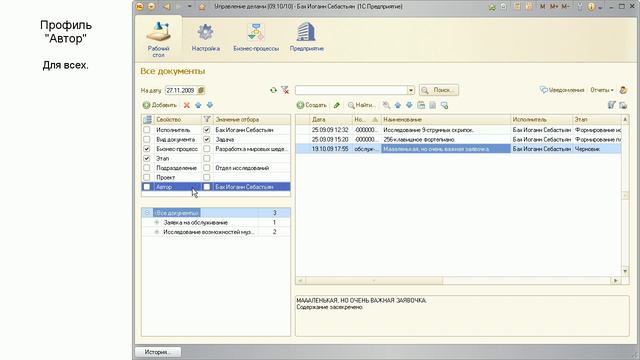The width and height of the screenshot is (640, 360).
Task: Open the 1C main menu orange icon
Action: [x=140, y=7]
